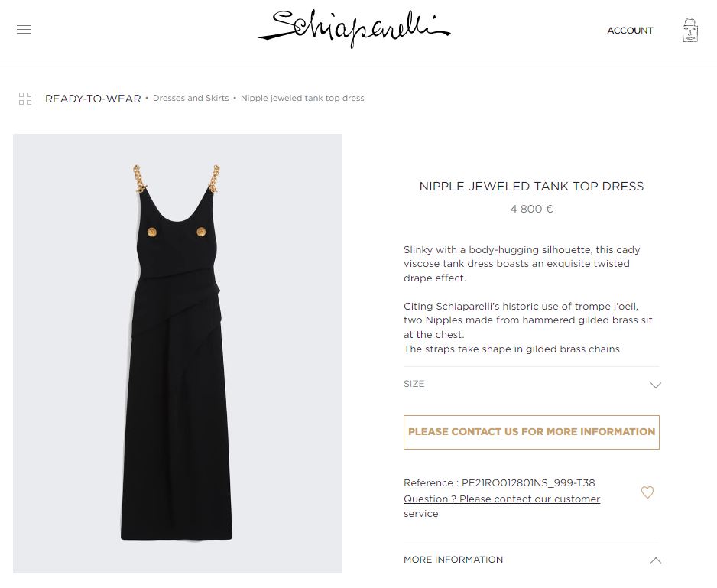Screen dimensions: 717x588
Task: Click the More Information heading
Action: point(453,559)
